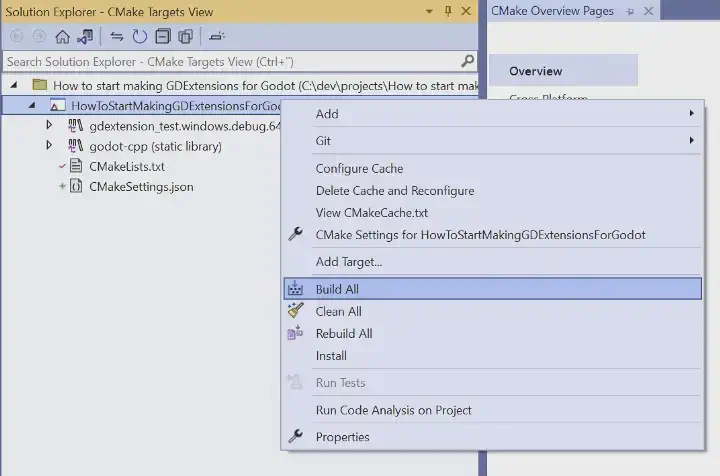Close the Solution Explorer panel

(x=466, y=11)
